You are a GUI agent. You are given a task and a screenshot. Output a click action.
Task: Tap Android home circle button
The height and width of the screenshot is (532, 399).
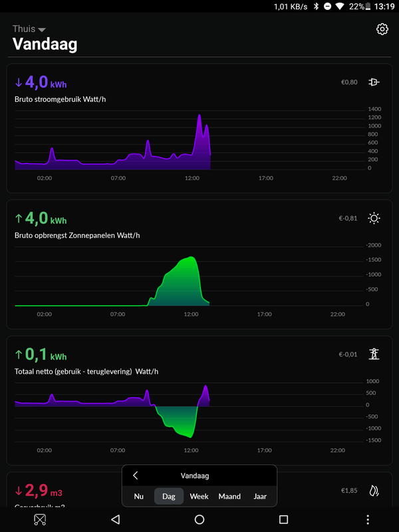pos(199,519)
